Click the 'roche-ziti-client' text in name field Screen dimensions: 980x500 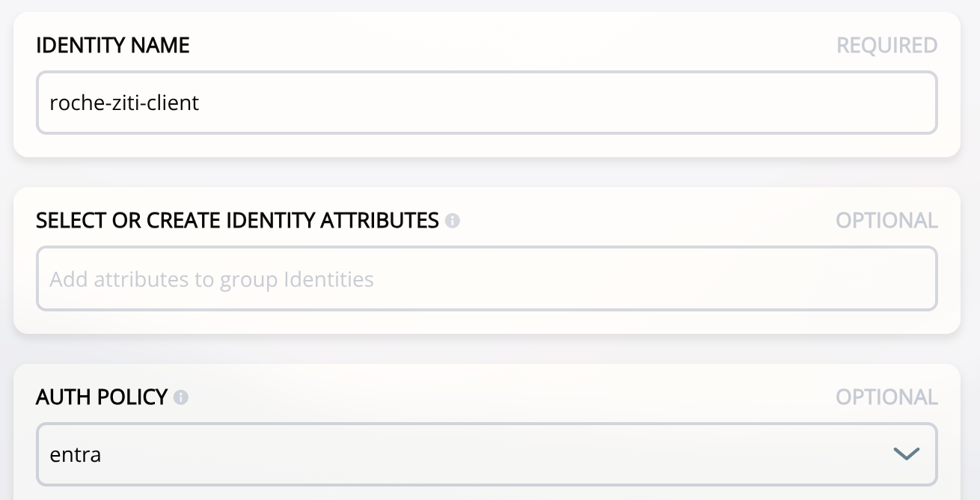click(x=124, y=103)
